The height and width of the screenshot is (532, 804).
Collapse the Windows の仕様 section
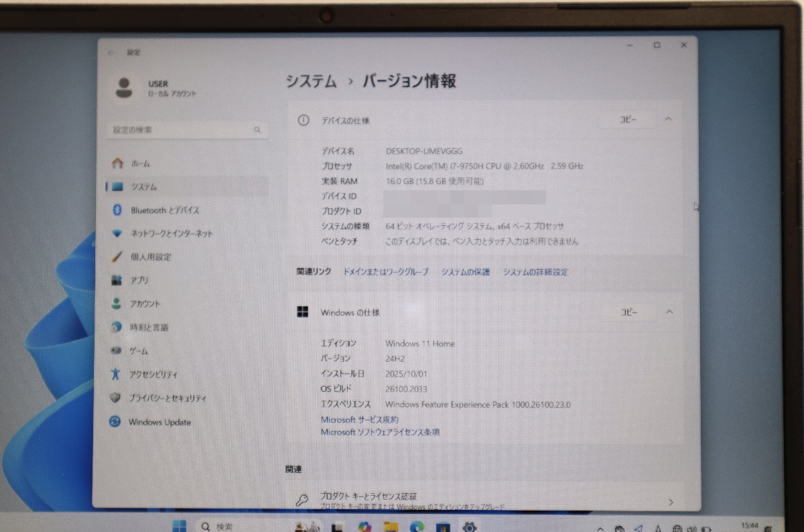[x=668, y=312]
